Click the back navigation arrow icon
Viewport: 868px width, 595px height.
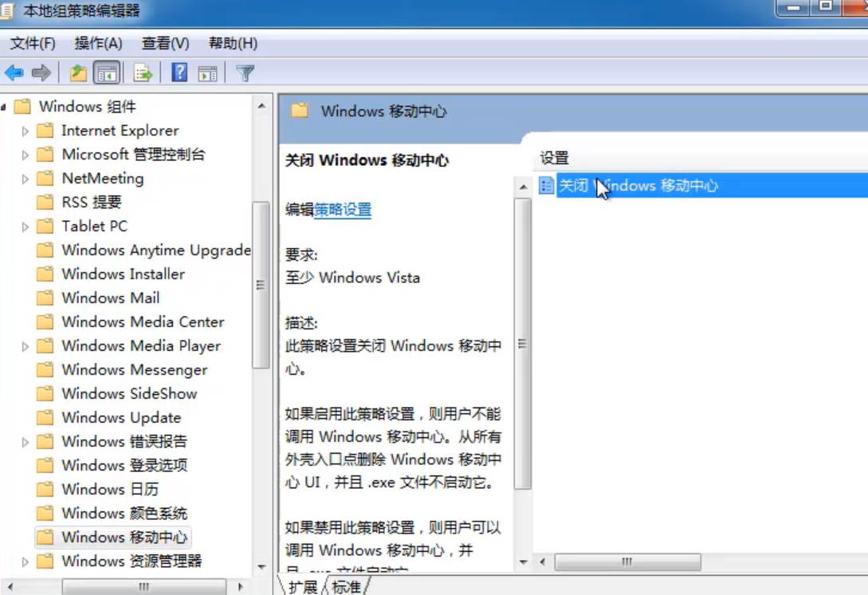click(14, 72)
